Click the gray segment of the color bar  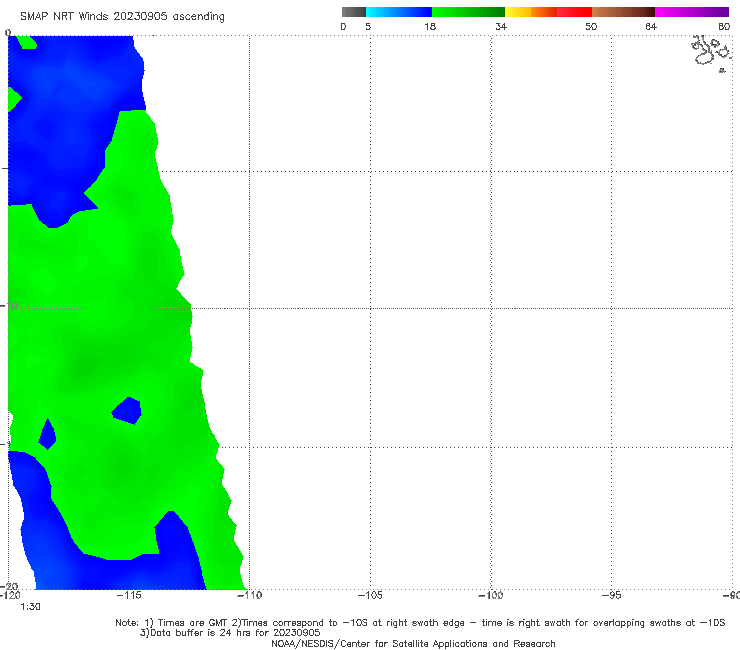353,12
